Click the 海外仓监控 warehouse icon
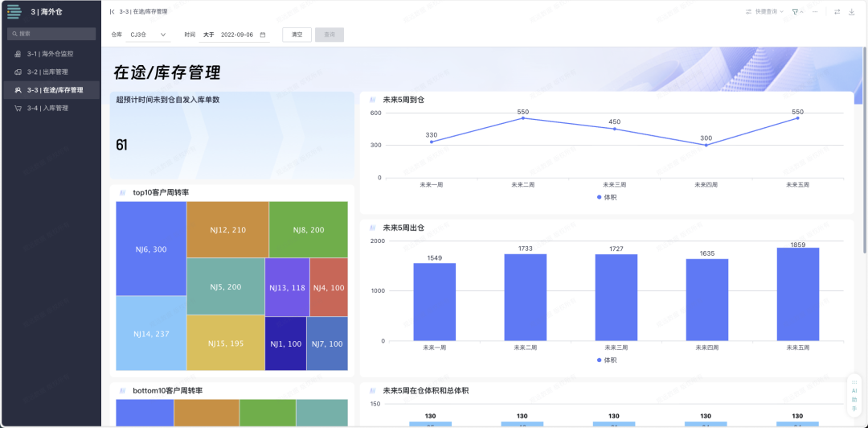This screenshot has height=428, width=868. coord(18,55)
